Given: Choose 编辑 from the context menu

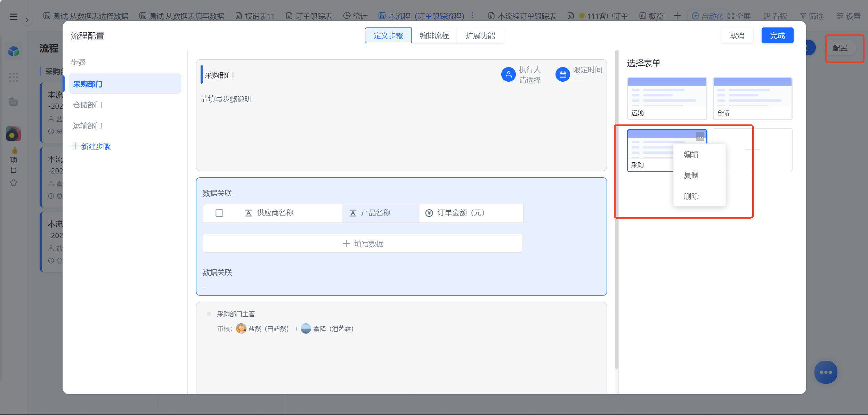Looking at the screenshot, I should [699, 154].
